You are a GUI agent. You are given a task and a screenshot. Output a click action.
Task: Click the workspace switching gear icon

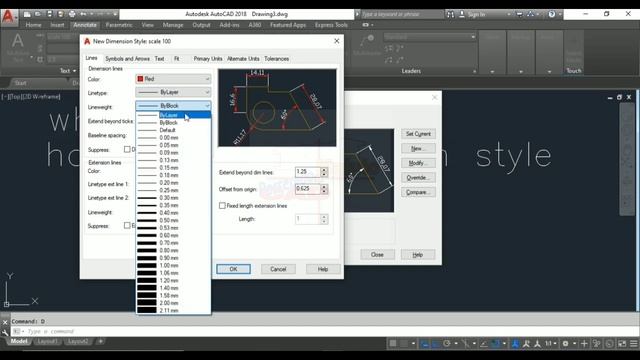click(566, 344)
